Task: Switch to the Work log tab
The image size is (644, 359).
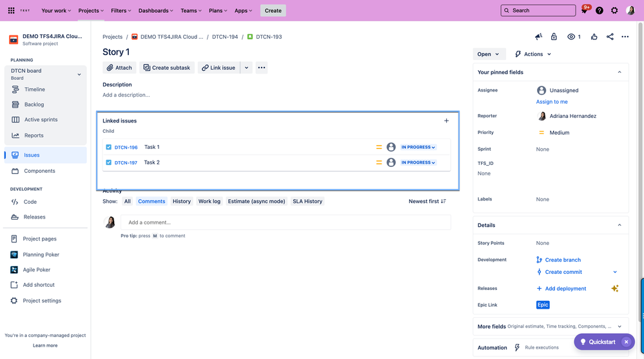Action: (x=210, y=201)
